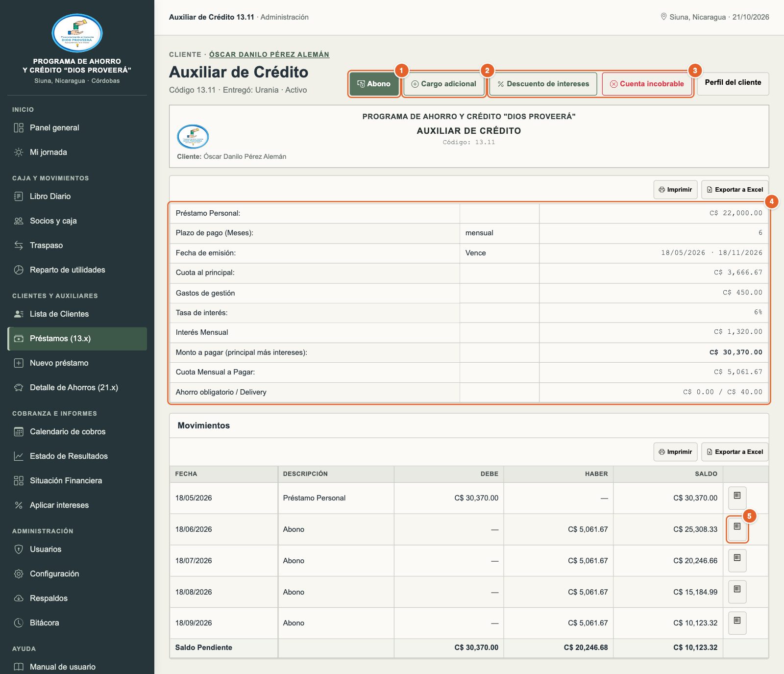Click the Traspaso arrows icon
This screenshot has width=784, height=674.
pyautogui.click(x=19, y=245)
